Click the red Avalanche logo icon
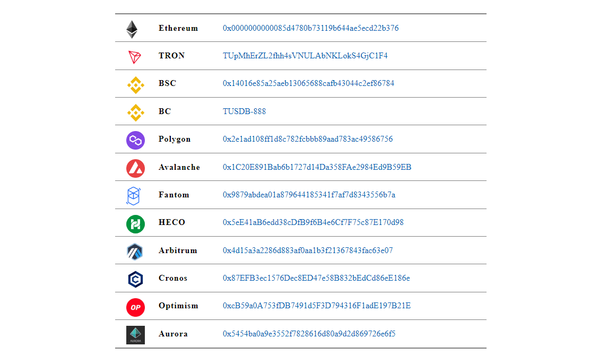Viewport: 590px width, 364px height. click(x=135, y=168)
